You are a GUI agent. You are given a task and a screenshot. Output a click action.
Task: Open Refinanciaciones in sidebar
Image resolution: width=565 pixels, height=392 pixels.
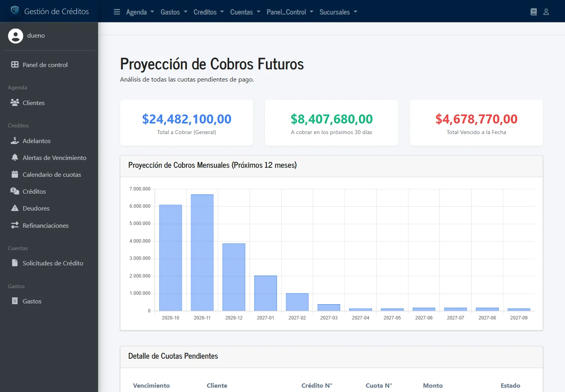49,225
